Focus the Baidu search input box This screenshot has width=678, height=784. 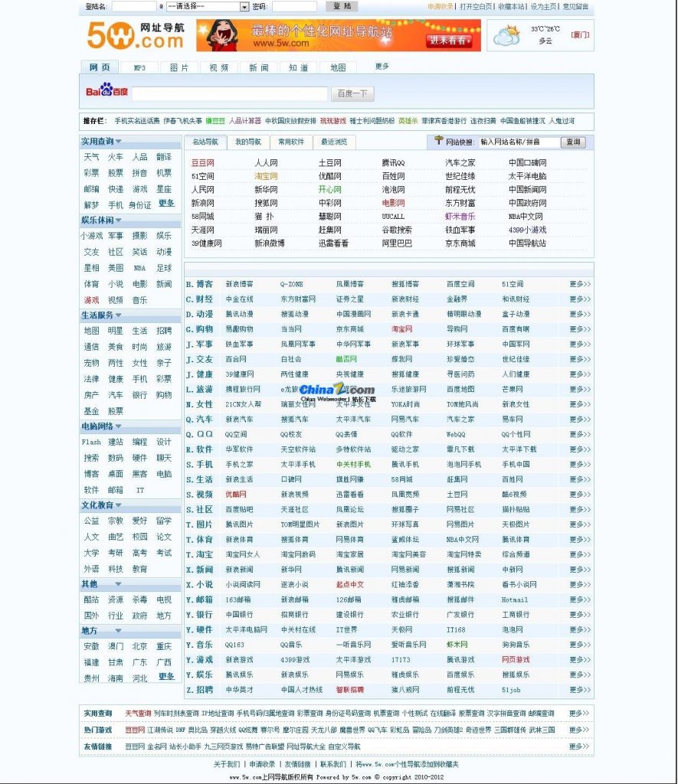point(230,93)
